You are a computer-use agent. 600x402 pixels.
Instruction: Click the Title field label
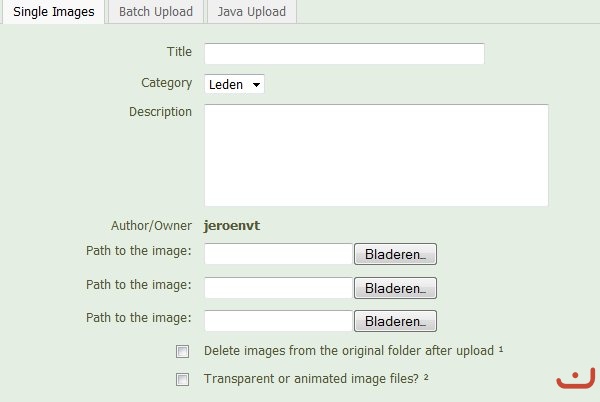tap(179, 51)
